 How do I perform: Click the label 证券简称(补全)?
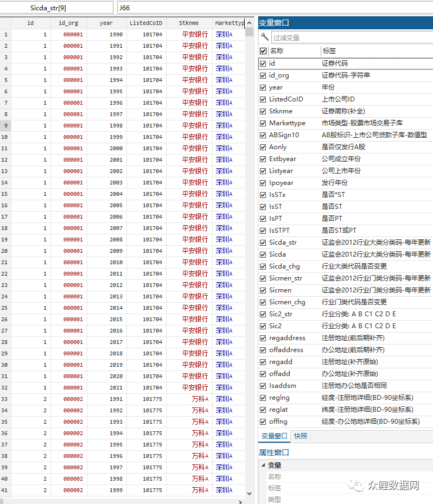(343, 111)
